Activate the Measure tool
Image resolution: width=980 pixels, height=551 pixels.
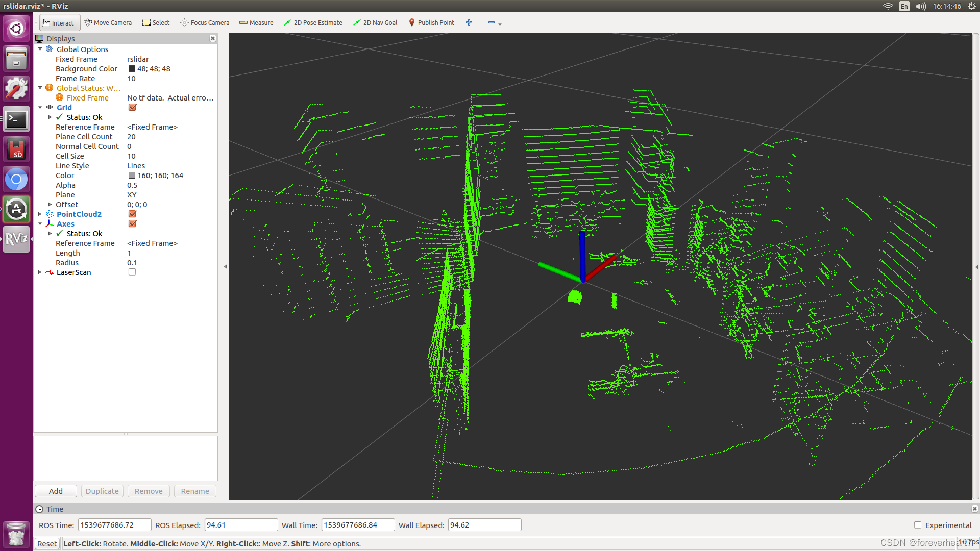[256, 22]
